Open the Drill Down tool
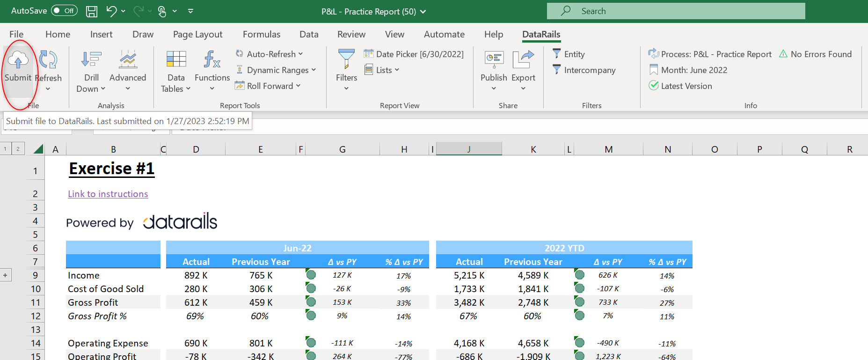Viewport: 868px width, 360px height. pyautogui.click(x=91, y=72)
